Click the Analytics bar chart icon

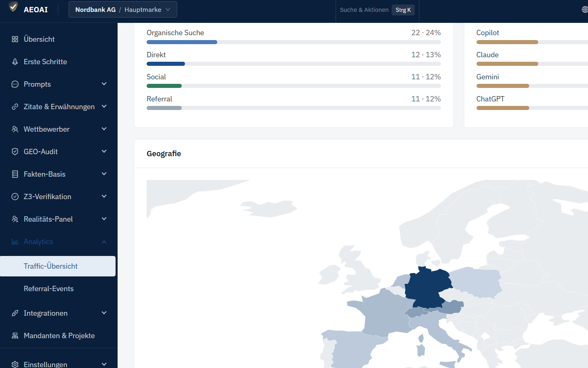(15, 242)
